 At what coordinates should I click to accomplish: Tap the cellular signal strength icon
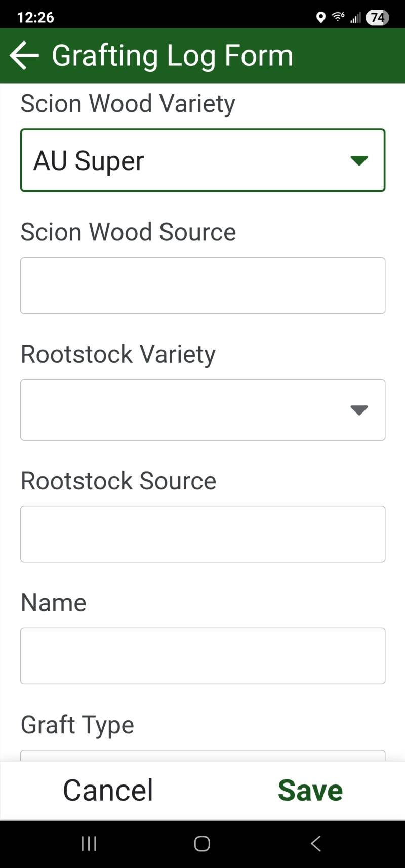(x=356, y=18)
